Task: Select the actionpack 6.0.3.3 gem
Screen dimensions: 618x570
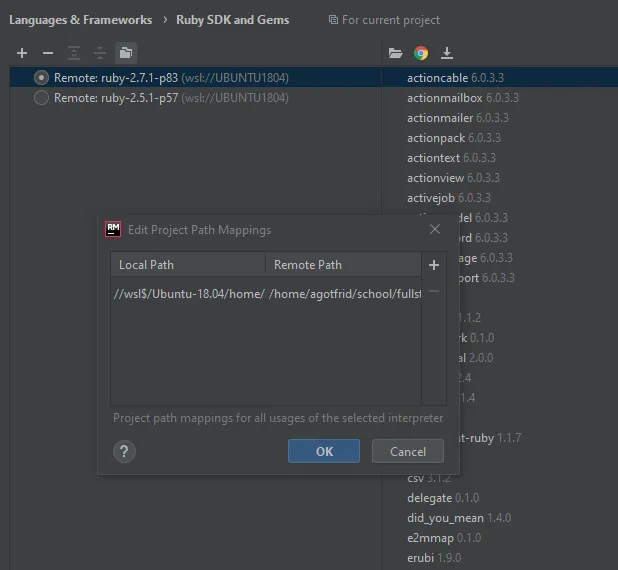Action: click(454, 138)
